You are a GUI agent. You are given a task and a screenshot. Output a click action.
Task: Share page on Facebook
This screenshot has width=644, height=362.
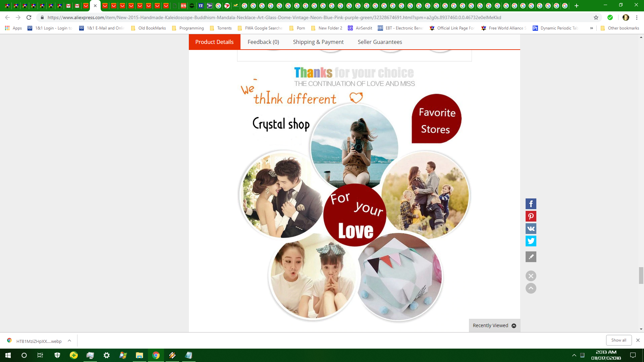point(531,204)
